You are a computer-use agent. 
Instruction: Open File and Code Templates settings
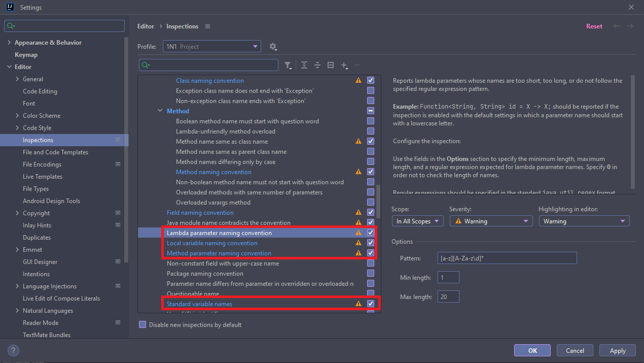(x=55, y=152)
